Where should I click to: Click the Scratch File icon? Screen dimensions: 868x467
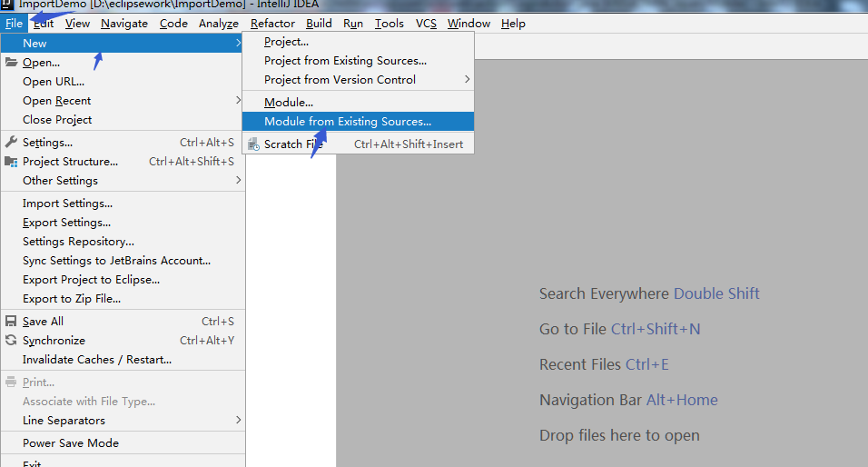click(253, 144)
